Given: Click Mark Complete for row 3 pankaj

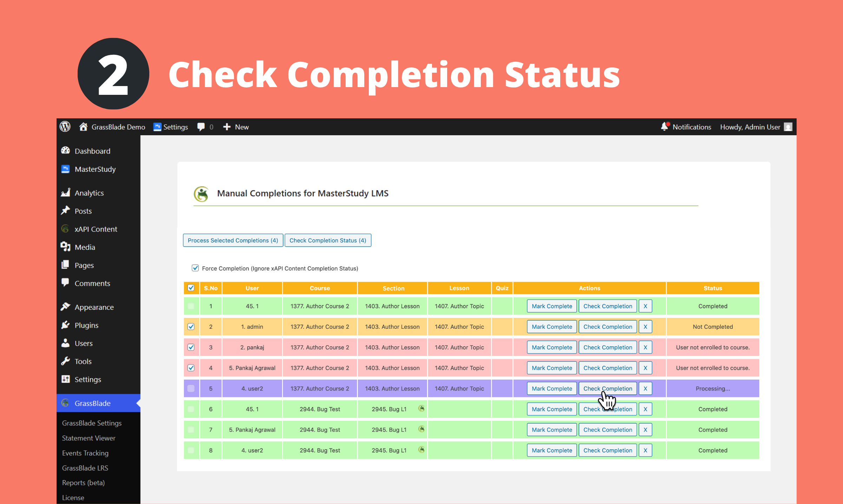Looking at the screenshot, I should (551, 347).
